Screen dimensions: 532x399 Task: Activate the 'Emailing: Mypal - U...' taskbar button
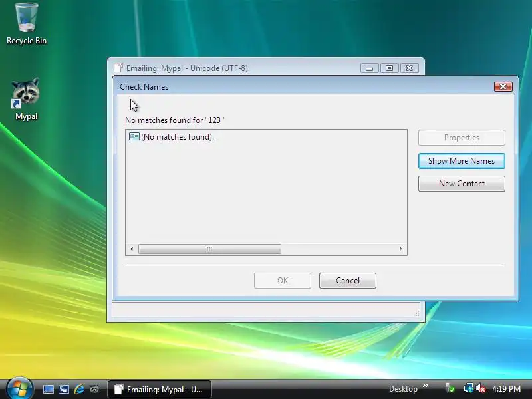click(160, 389)
